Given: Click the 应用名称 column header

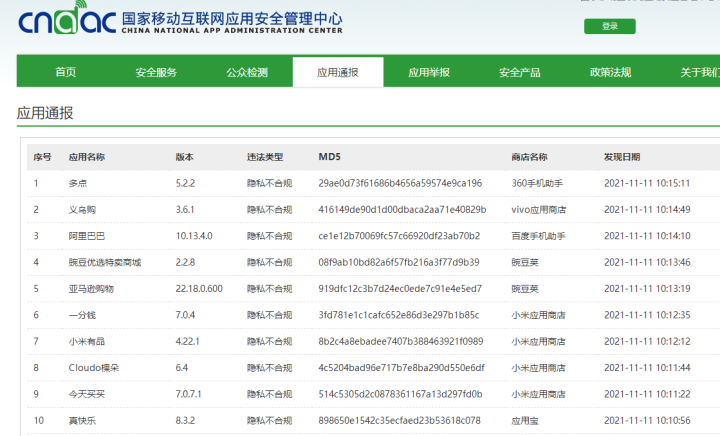Looking at the screenshot, I should click(x=86, y=157).
